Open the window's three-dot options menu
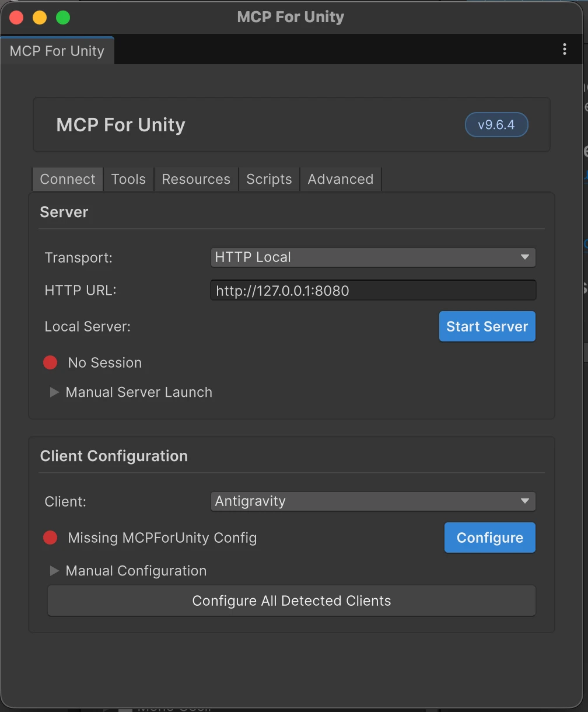 coord(564,49)
